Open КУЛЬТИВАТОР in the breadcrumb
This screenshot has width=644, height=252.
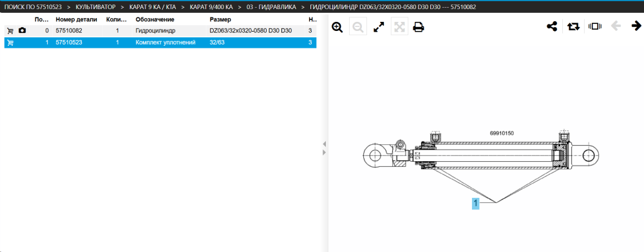pyautogui.click(x=95, y=7)
